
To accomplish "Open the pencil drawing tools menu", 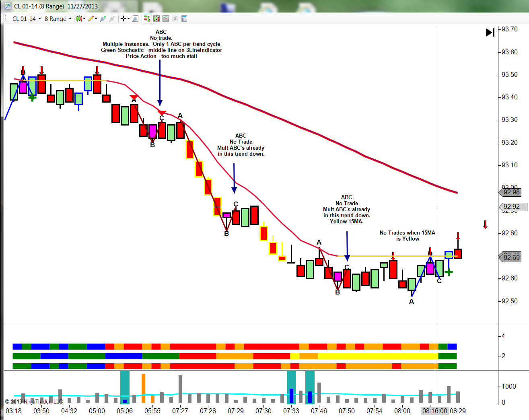I will [93, 19].
